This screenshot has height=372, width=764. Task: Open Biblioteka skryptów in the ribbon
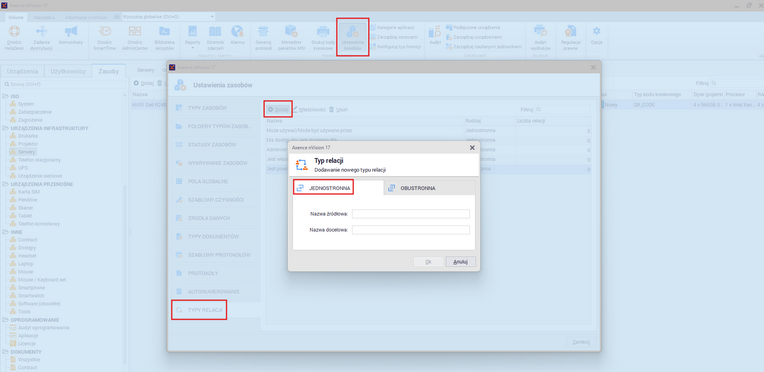point(164,37)
